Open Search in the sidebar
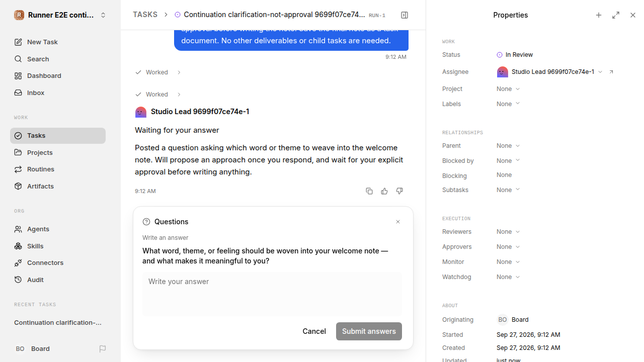644x362 pixels. [x=58, y=59]
